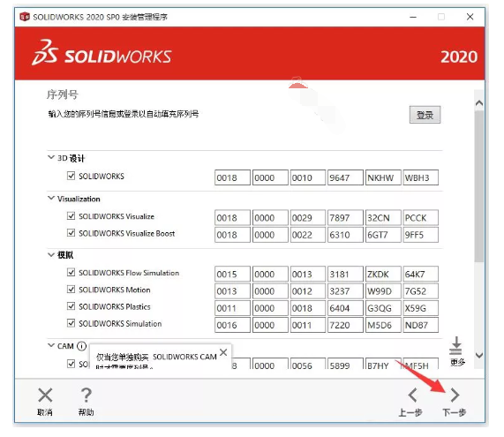This screenshot has width=504, height=437.
Task: Click the 登录 login button
Action: 425,115
